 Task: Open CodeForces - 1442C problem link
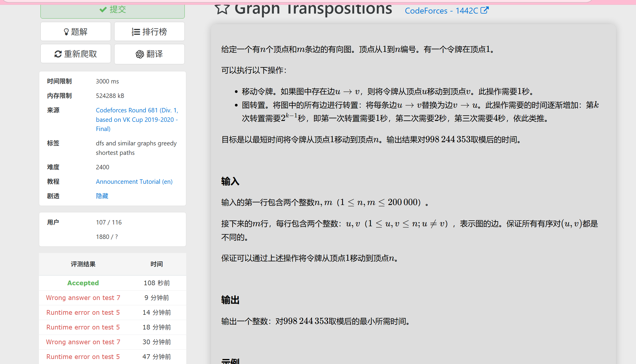point(441,11)
